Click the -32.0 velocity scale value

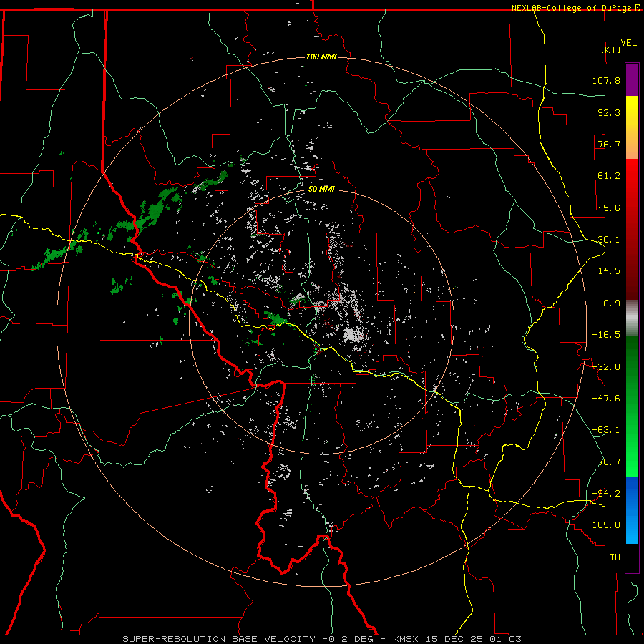[606, 367]
